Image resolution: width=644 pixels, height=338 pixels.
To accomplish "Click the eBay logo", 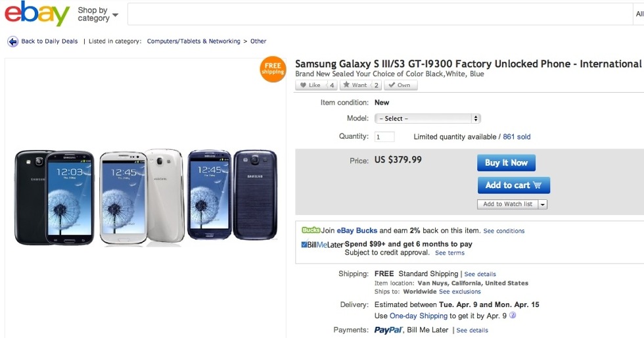I will point(37,14).
